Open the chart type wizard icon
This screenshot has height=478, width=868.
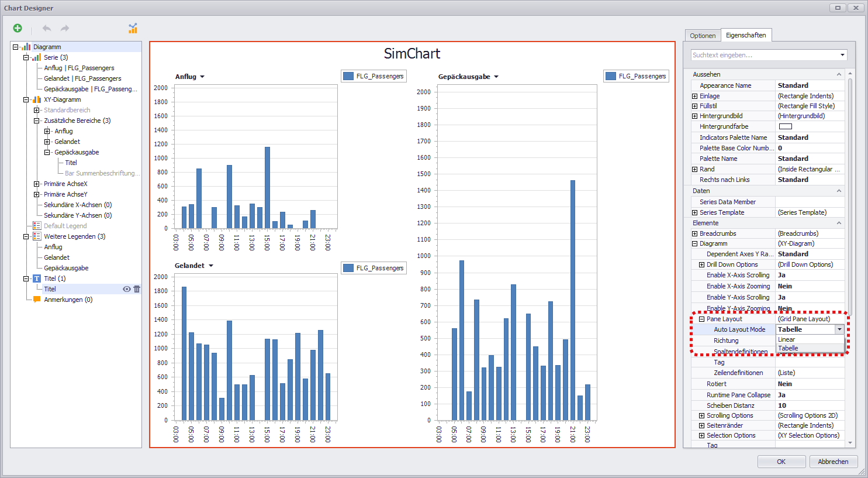133,28
